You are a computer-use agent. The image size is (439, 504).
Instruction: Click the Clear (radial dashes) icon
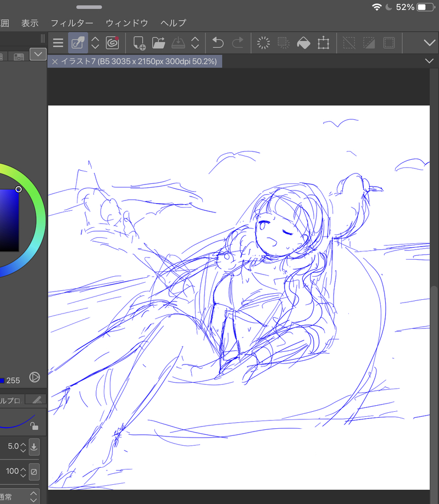[263, 43]
